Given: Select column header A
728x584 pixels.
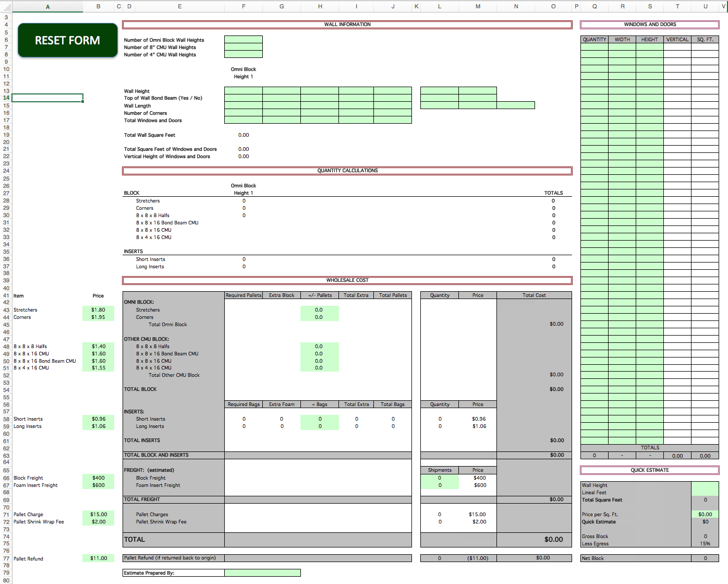Looking at the screenshot, I should [47, 7].
